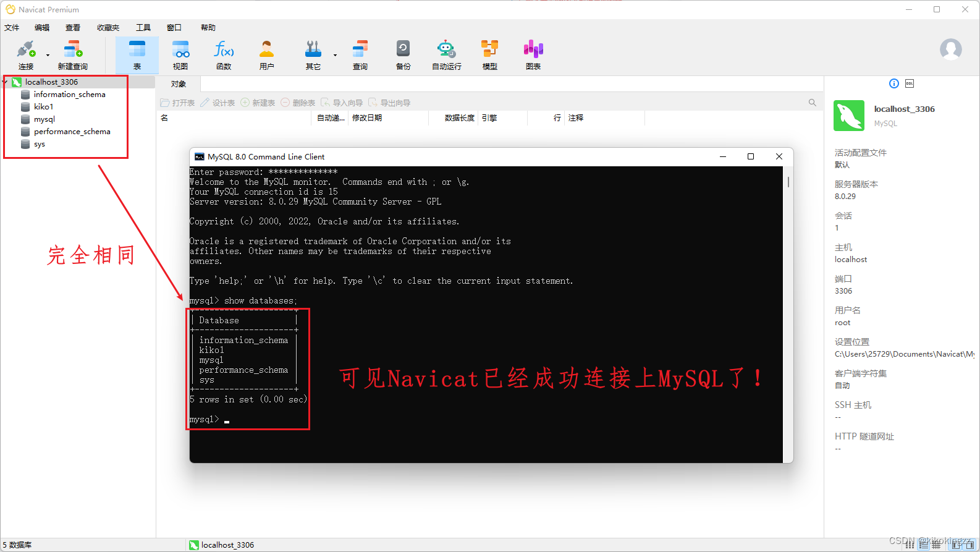Switch to detail view in status bar

[x=924, y=545]
